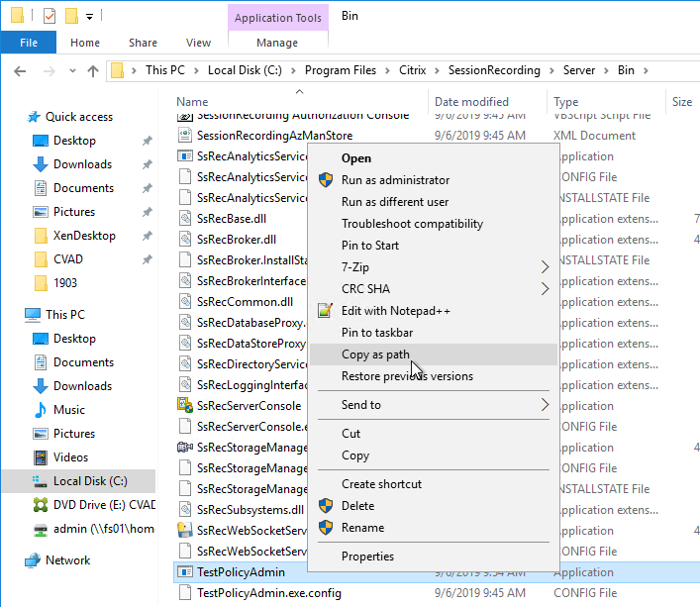
Task: Expand the 7-Zip submenu
Action: (433, 267)
